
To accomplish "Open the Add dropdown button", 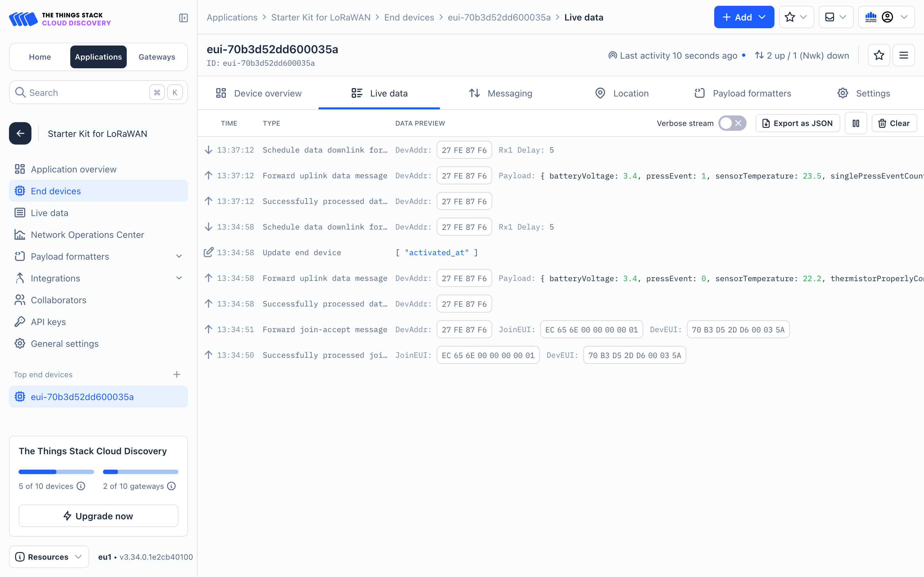I will point(743,17).
